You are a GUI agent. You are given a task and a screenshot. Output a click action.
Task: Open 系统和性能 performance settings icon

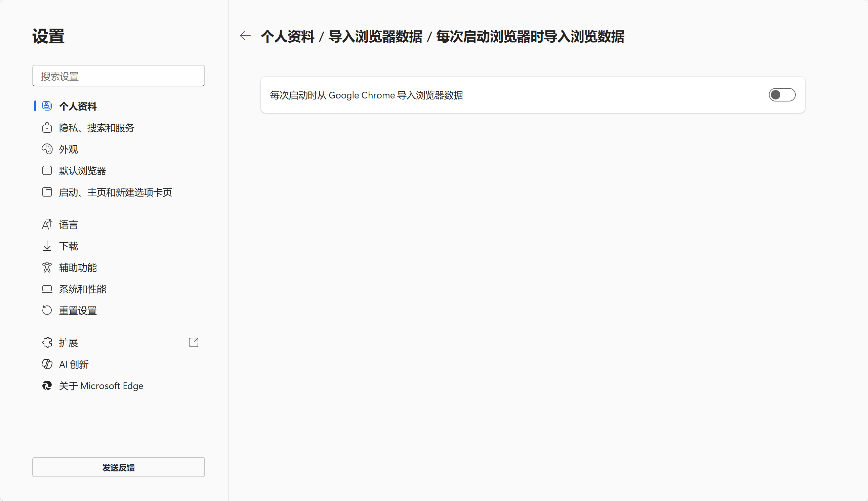click(x=47, y=289)
